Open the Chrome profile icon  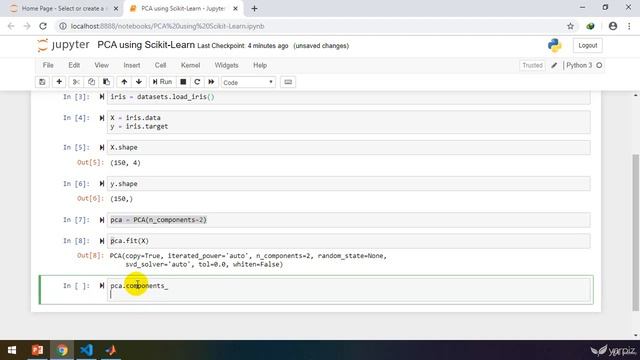[613, 26]
